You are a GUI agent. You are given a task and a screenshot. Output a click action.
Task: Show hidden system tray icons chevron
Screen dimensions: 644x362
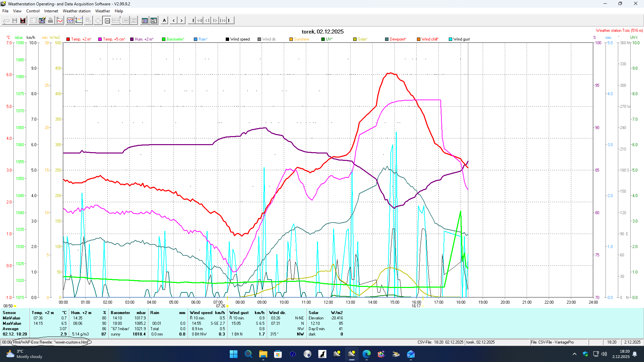(575, 354)
